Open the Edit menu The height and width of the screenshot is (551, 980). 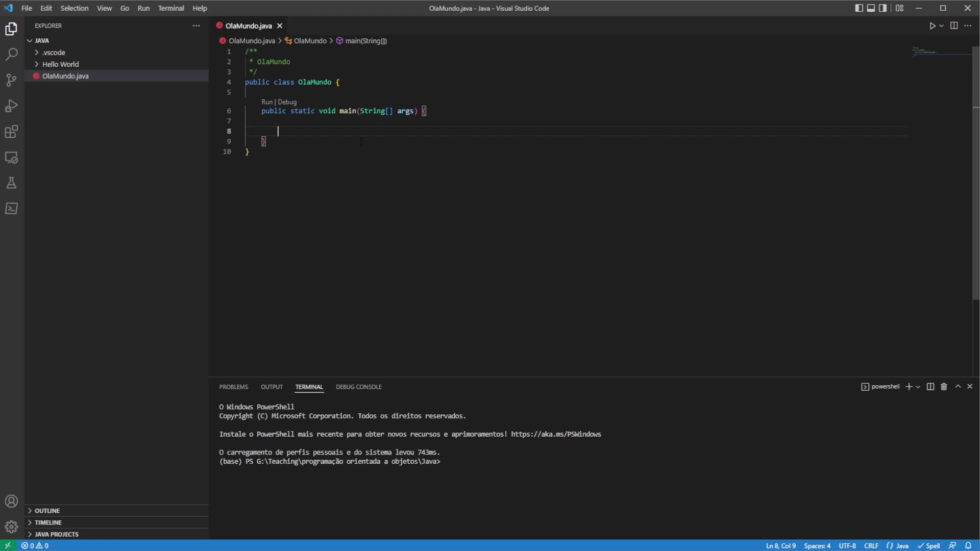pyautogui.click(x=46, y=8)
